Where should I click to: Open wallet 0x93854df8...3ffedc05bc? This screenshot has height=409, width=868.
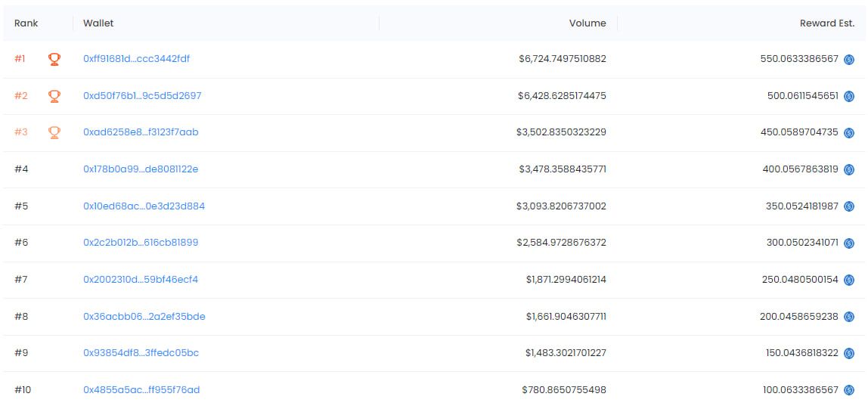(x=141, y=352)
